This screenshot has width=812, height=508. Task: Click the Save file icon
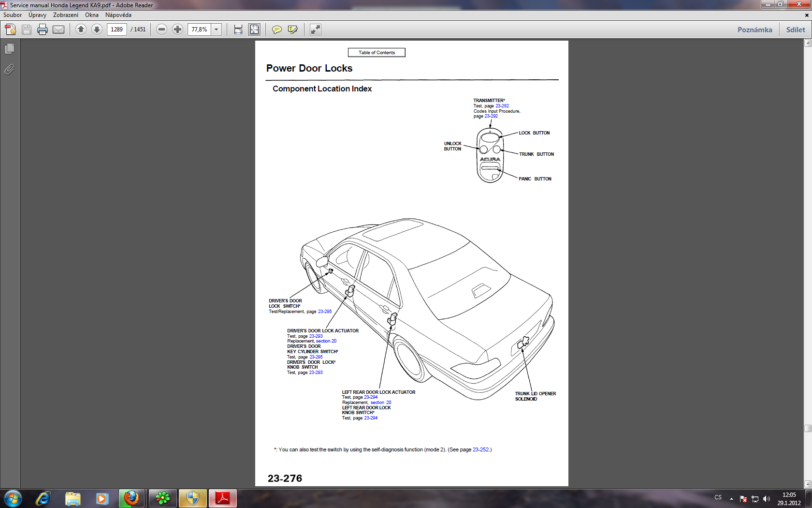tap(27, 30)
